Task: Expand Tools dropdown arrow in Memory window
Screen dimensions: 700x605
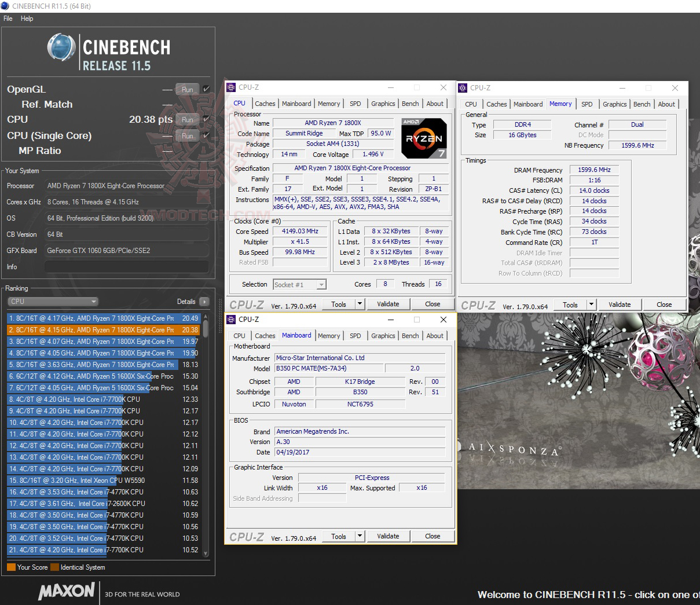Action: pyautogui.click(x=591, y=305)
